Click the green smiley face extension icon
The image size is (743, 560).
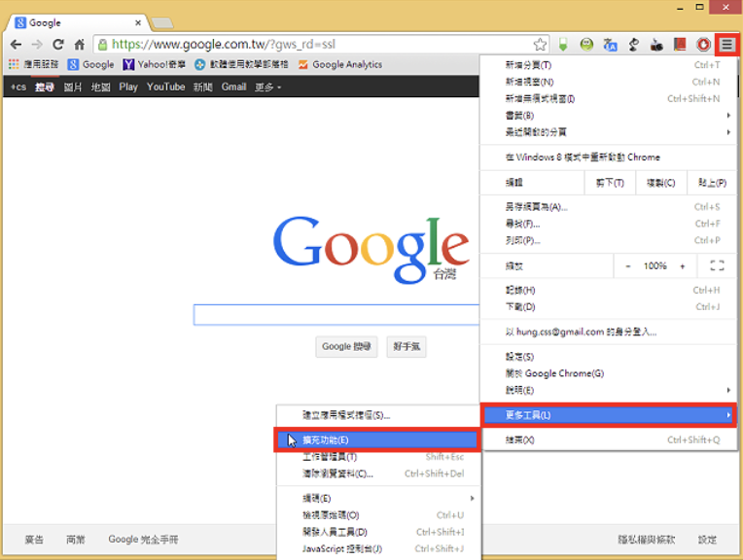(586, 45)
